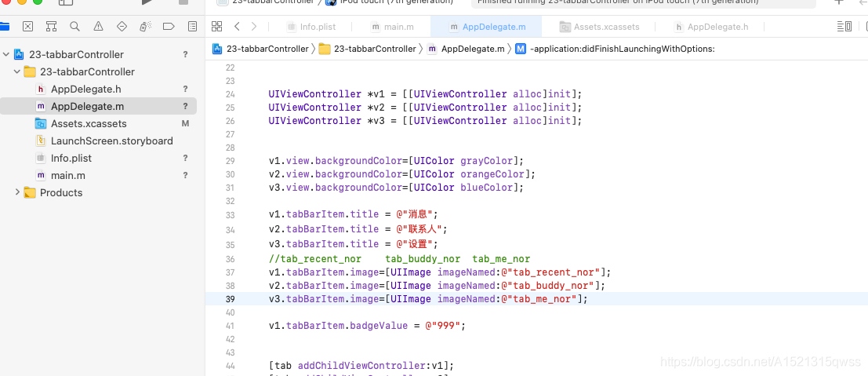The image size is (868, 376).
Task: Go back in editor history
Action: [237, 26]
